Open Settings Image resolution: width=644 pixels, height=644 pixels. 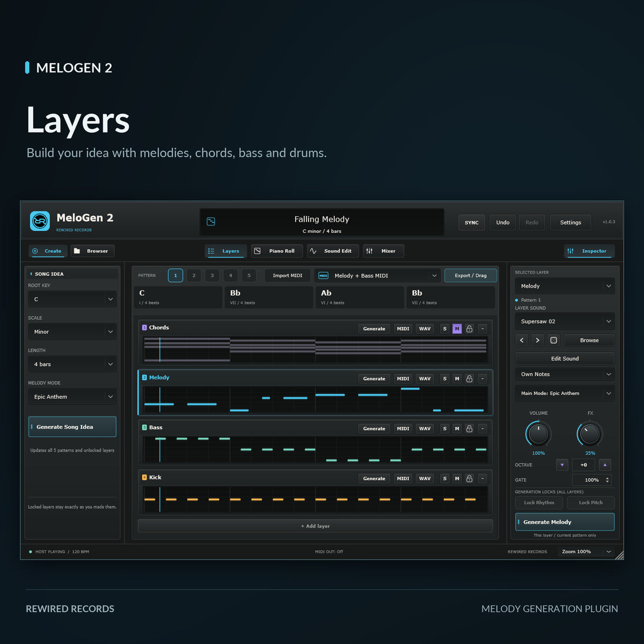click(x=570, y=222)
